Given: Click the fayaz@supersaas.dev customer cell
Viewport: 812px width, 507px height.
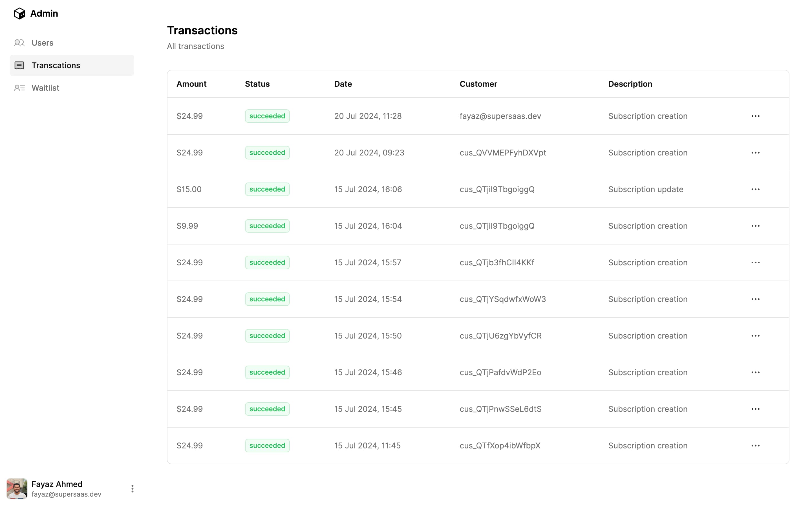Looking at the screenshot, I should (x=500, y=116).
